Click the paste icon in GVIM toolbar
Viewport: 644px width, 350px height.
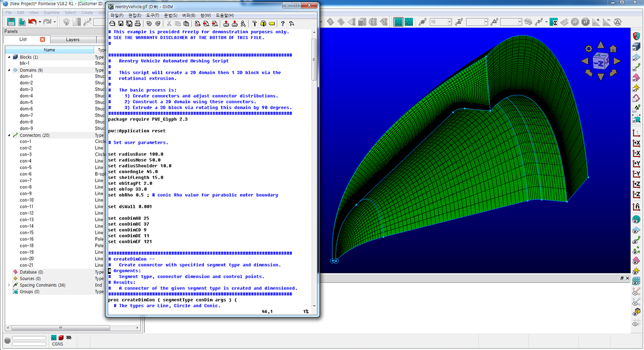coord(186,24)
